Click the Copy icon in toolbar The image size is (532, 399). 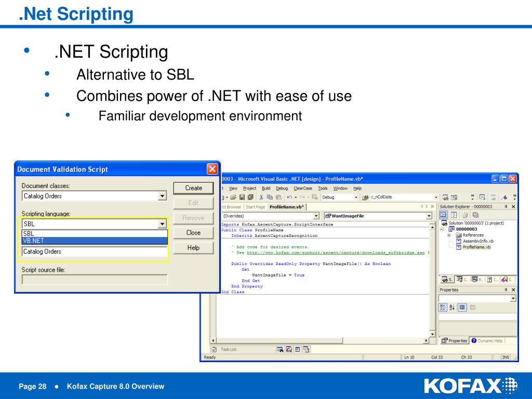point(270,197)
